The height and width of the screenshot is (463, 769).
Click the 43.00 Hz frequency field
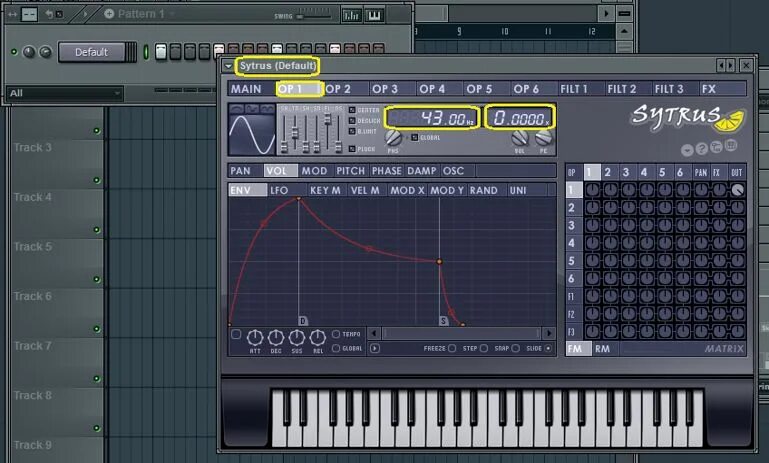432,118
